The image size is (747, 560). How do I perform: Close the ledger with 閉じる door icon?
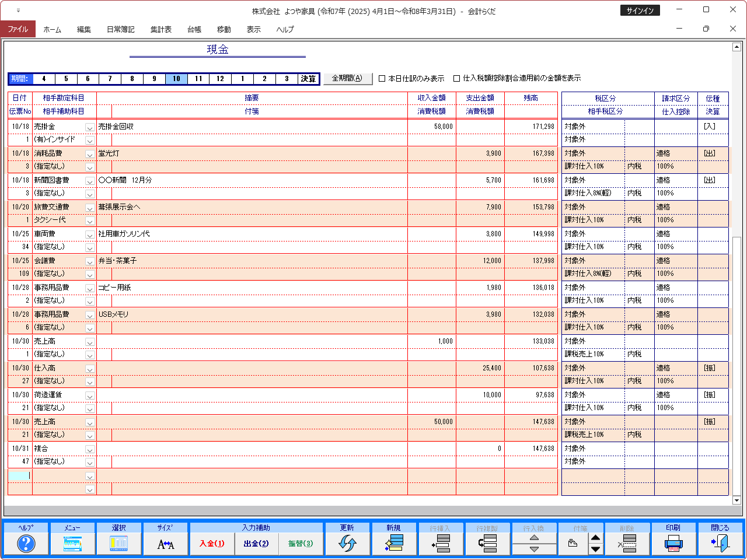[720, 544]
